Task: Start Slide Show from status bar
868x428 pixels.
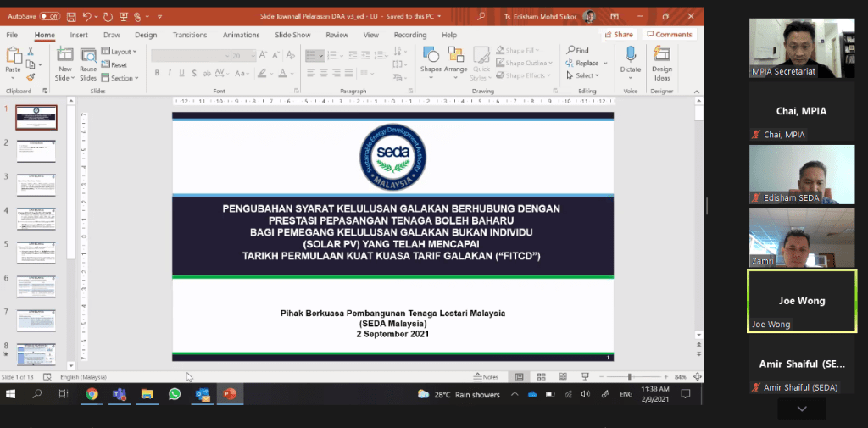Action: pyautogui.click(x=585, y=376)
